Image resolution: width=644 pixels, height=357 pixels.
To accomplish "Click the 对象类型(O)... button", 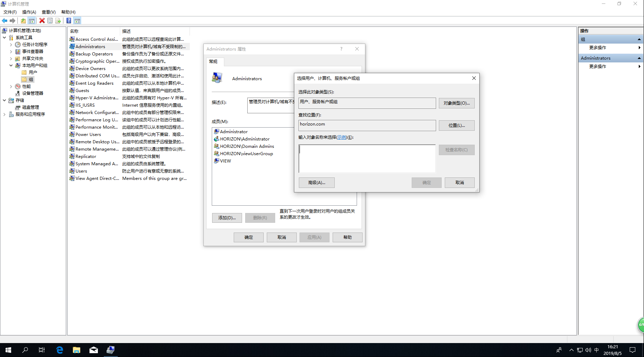I will click(456, 103).
